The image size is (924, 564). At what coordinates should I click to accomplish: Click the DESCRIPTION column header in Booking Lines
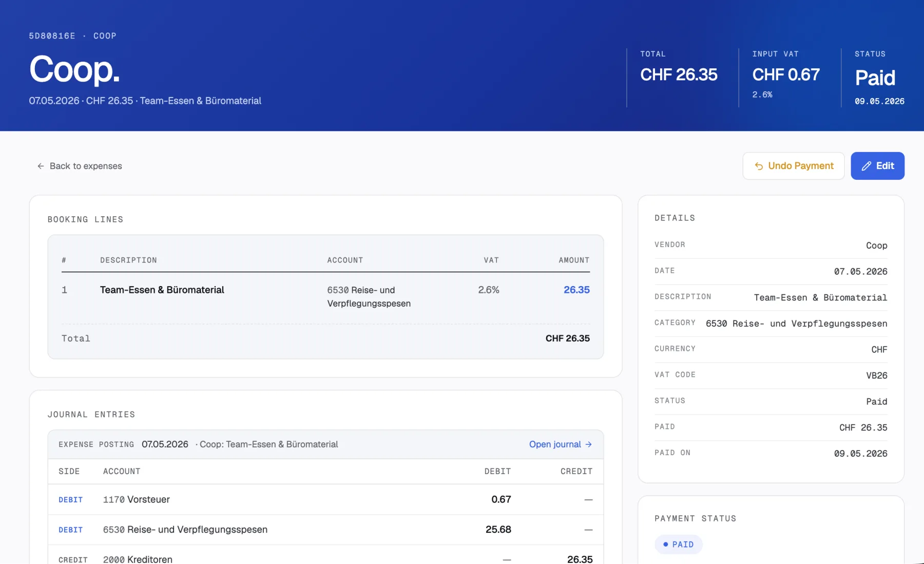(x=128, y=260)
